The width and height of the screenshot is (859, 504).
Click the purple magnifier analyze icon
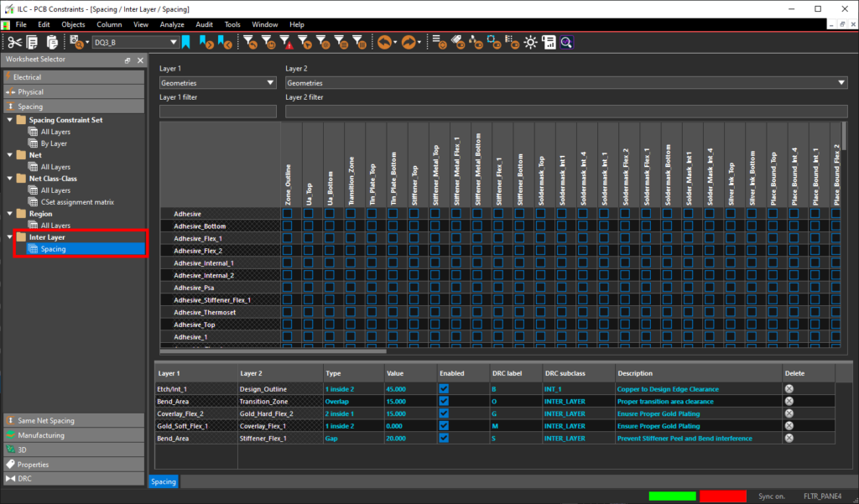pyautogui.click(x=566, y=42)
